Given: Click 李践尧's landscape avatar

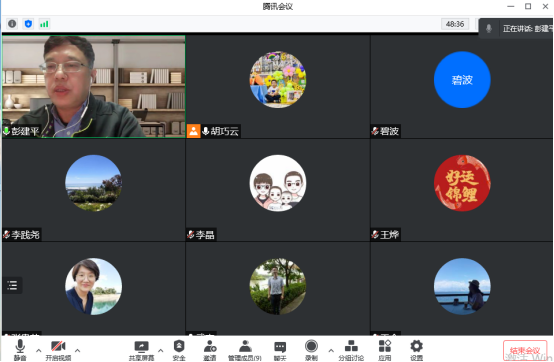Looking at the screenshot, I should point(94,183).
